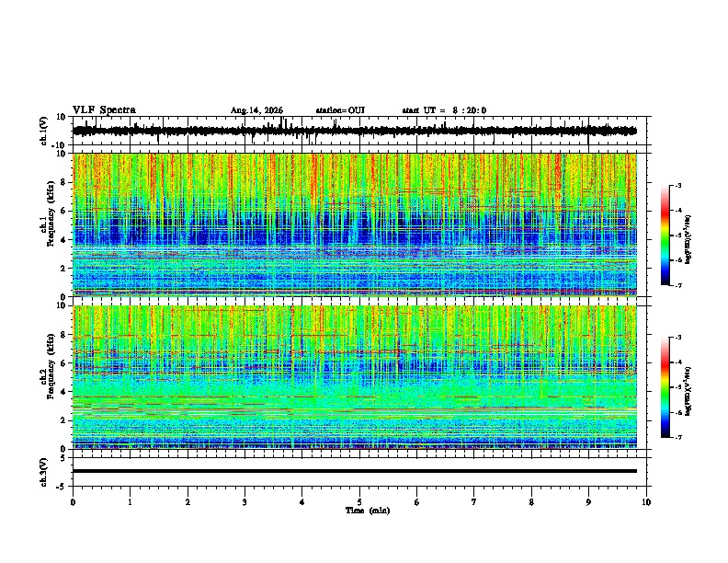The height and width of the screenshot is (563, 728).
Task: Click the date label "Aug.14, 2026"
Action: tap(256, 110)
